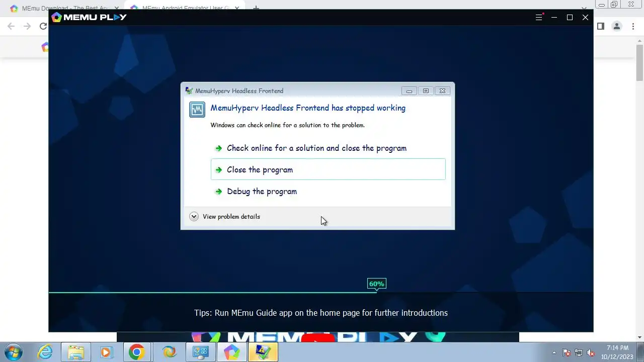This screenshot has width=644, height=362.
Task: Click tip text about MEmu Guide app
Action: pyautogui.click(x=321, y=313)
